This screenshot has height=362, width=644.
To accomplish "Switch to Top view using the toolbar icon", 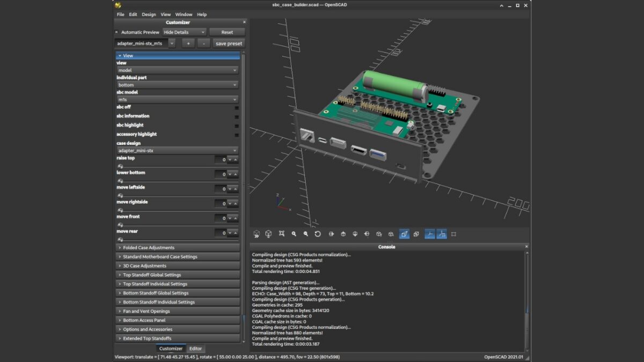I will coord(343,234).
